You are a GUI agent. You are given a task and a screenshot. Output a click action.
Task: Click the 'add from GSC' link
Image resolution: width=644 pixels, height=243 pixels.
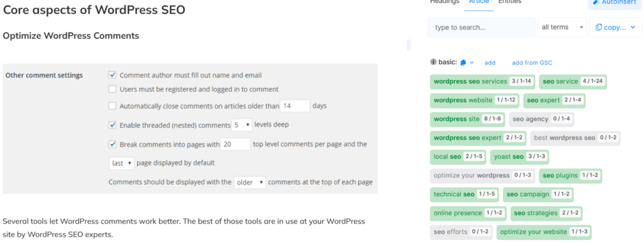pyautogui.click(x=532, y=62)
